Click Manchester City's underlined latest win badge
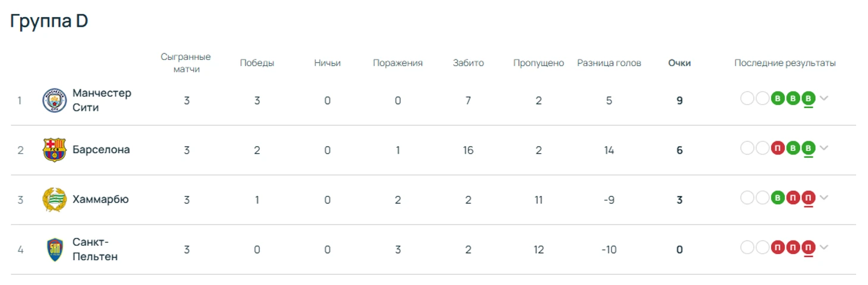 click(x=808, y=99)
